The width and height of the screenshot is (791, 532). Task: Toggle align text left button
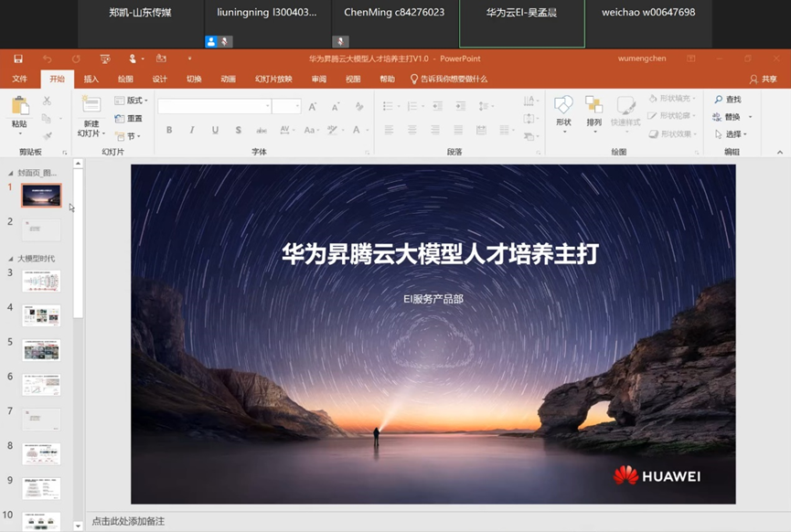coord(389,130)
